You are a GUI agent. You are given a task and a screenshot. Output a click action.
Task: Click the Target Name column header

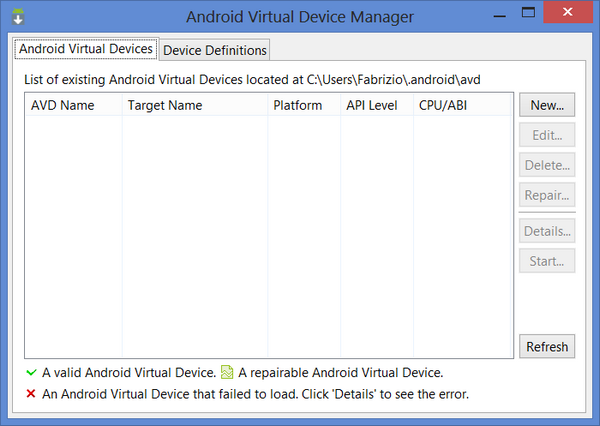tap(164, 105)
